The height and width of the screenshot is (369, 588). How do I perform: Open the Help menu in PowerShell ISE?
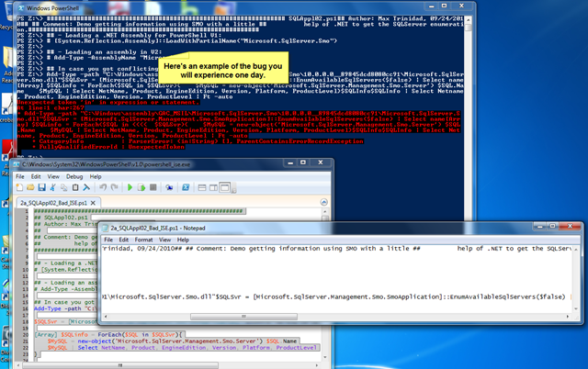96,176
